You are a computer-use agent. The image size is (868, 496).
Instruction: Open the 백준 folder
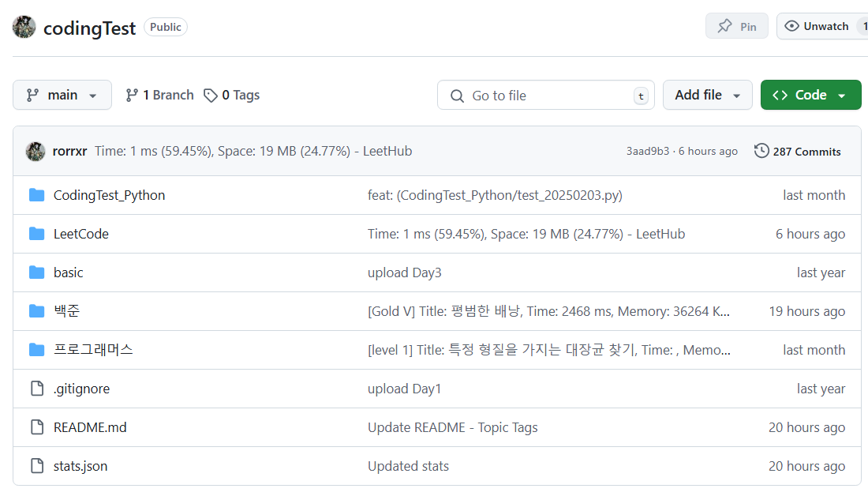(66, 311)
